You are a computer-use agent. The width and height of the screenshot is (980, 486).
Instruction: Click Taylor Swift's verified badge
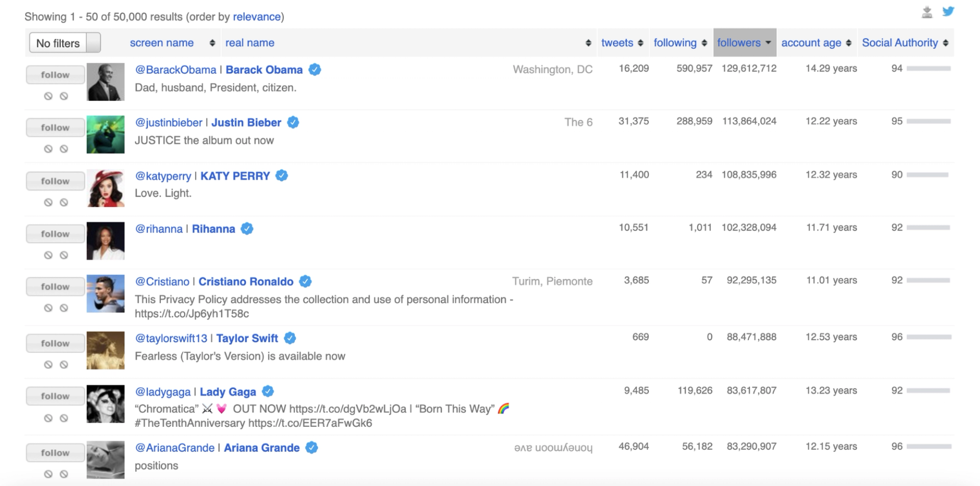(x=290, y=338)
